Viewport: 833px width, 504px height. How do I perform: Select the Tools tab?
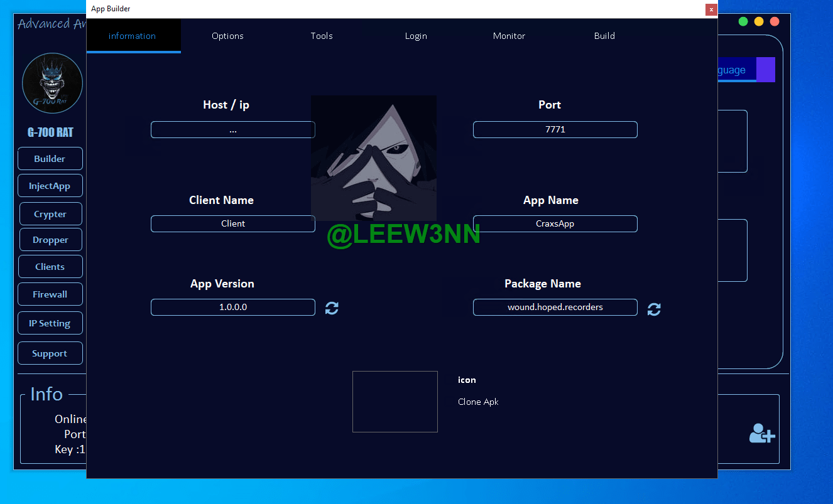(322, 36)
